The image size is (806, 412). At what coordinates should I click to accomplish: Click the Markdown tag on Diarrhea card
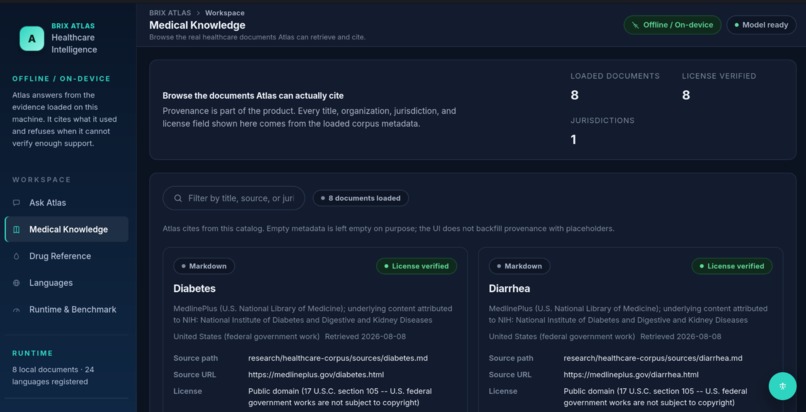[519, 266]
